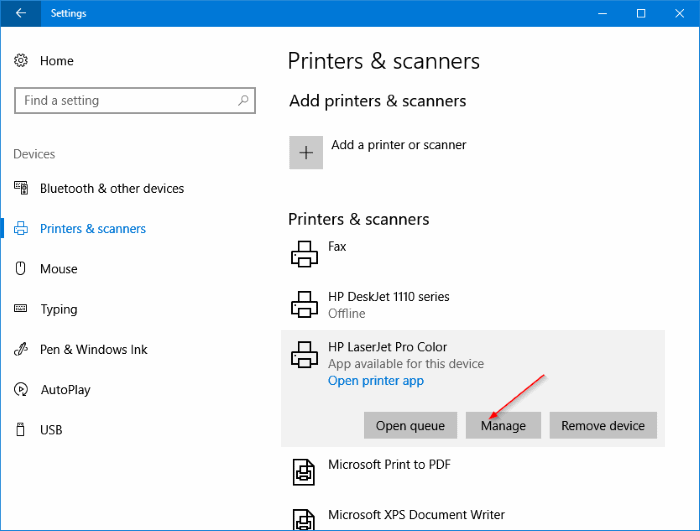Click the AutoPlay icon
This screenshot has width=700, height=531.
(x=21, y=389)
